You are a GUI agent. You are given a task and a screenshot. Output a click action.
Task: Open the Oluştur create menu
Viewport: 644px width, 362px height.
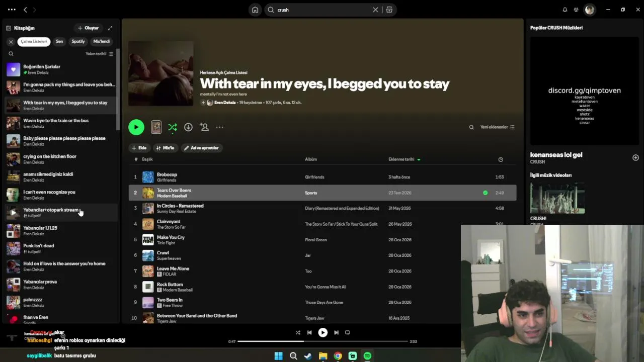pos(88,28)
